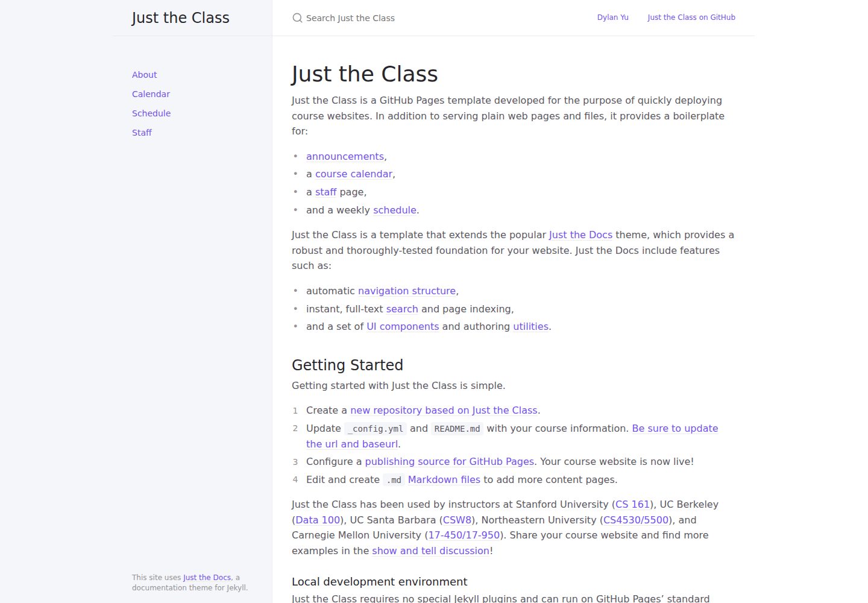Visit the Dylan Yu header link
This screenshot has height=603, width=868.
point(612,17)
